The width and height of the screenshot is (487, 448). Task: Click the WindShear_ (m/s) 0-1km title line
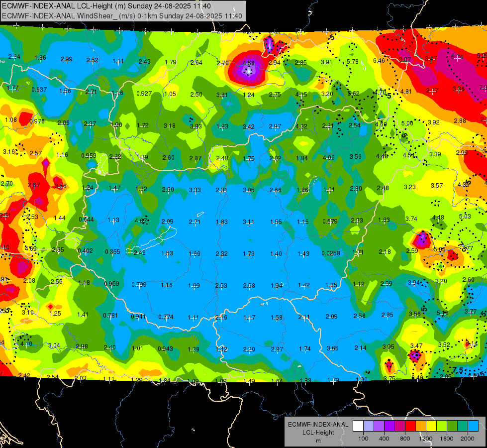[122, 16]
